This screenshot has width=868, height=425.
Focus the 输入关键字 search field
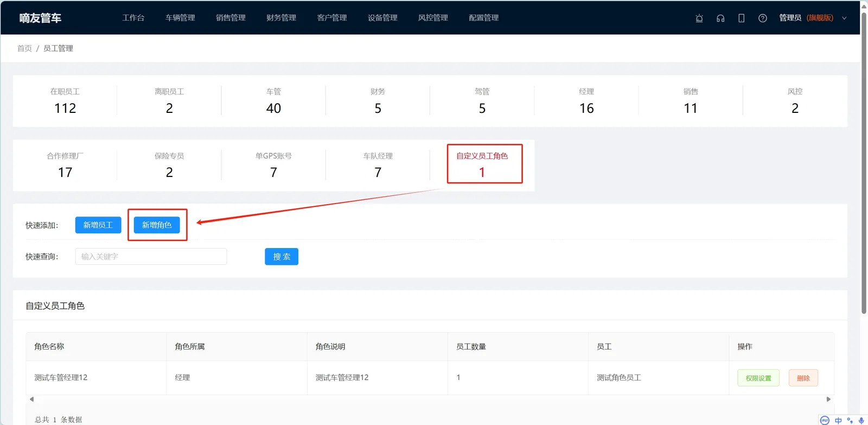pyautogui.click(x=151, y=256)
